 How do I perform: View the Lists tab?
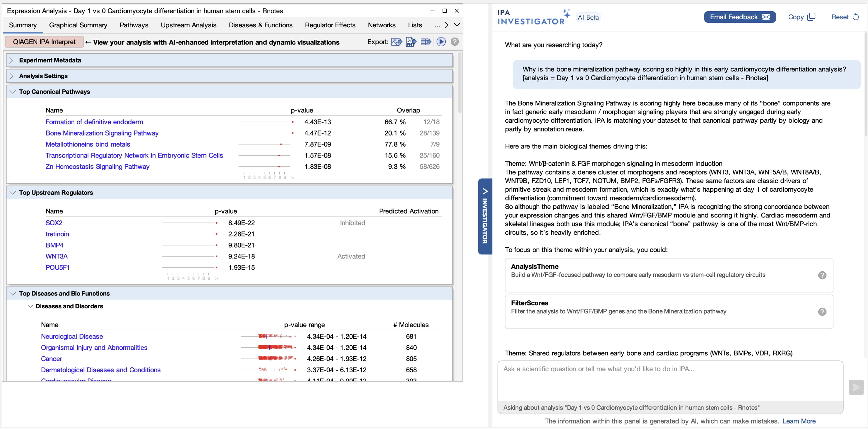pos(415,25)
